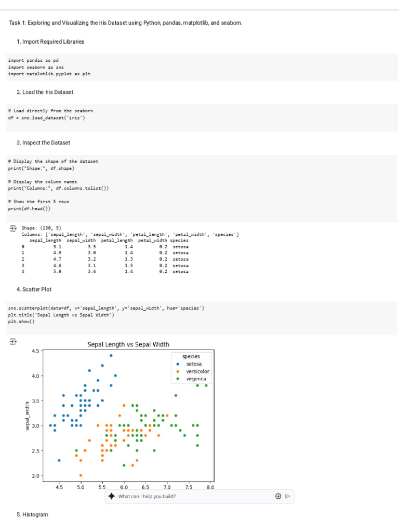Click the "3. Inspect the Dataset" heading
Viewport: 399px width, 532px height.
click(x=43, y=142)
